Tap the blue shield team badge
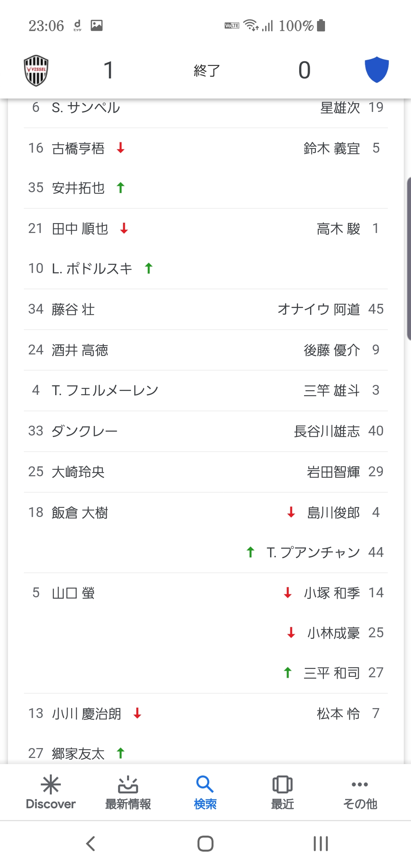The image size is (411, 868). [377, 70]
